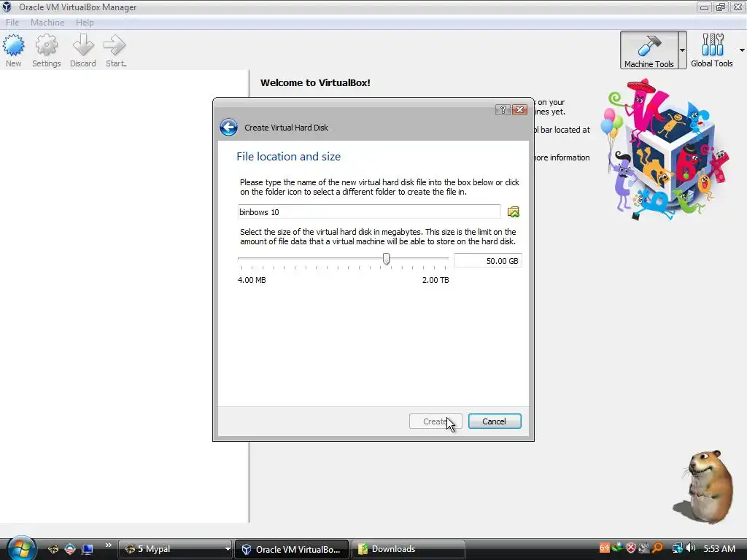
Task: Cancel the hard disk creation
Action: point(495,421)
